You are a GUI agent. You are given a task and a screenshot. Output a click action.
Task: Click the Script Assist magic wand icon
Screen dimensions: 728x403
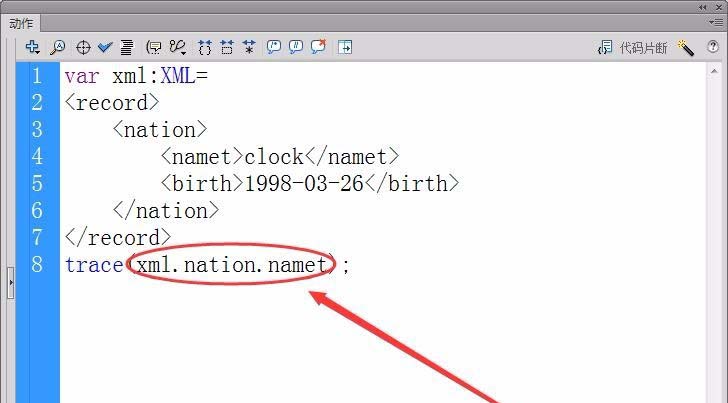686,47
